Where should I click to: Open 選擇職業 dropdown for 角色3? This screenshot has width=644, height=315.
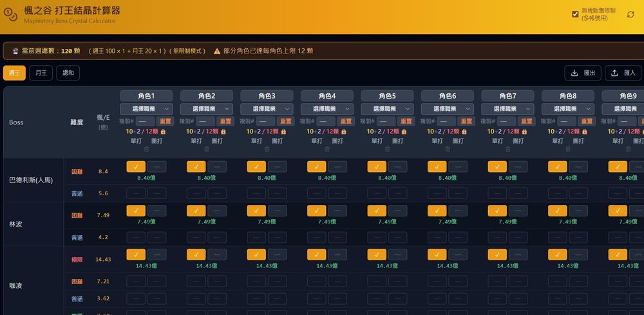click(x=267, y=109)
